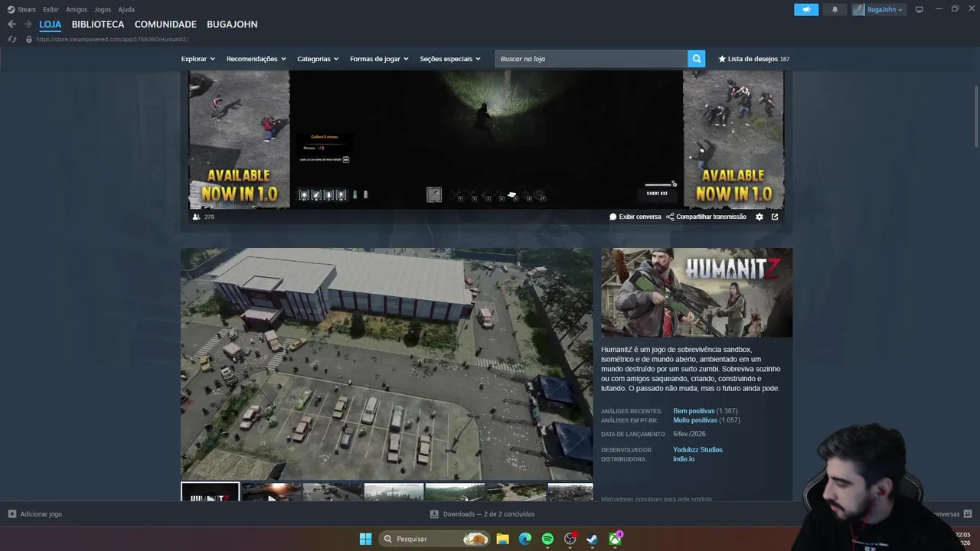The image size is (980, 551).
Task: Open the Jogos menu
Action: point(103,9)
